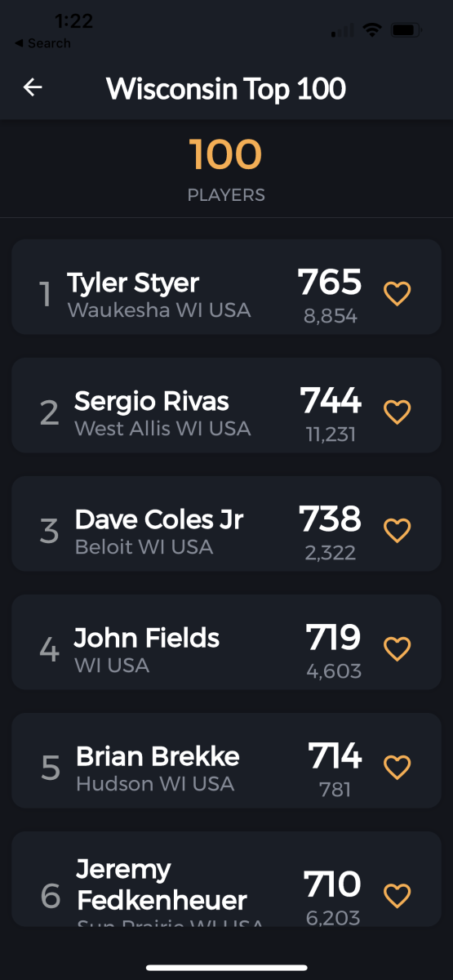
Task: Tap rating 765 for Tyler Styer
Action: [x=330, y=282]
